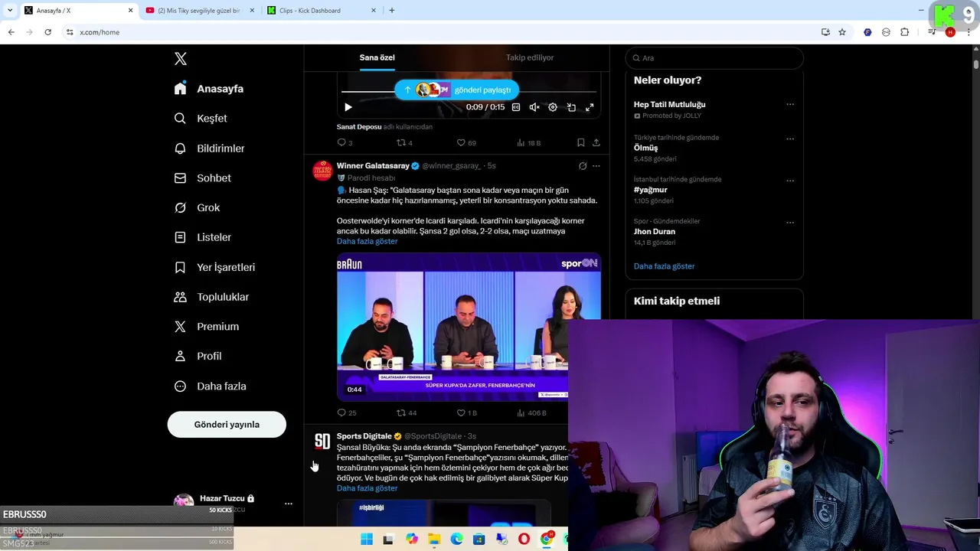This screenshot has width=980, height=551.
Task: Open Profil page
Action: click(198, 357)
